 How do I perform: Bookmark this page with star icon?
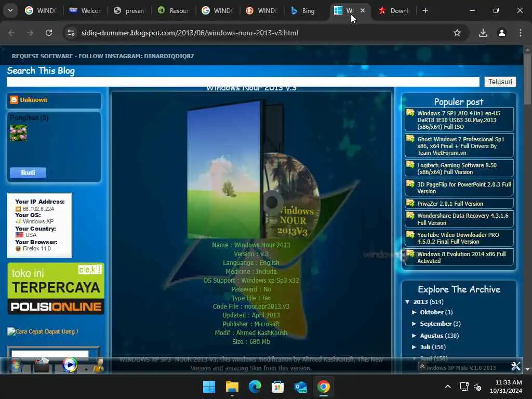point(457,33)
